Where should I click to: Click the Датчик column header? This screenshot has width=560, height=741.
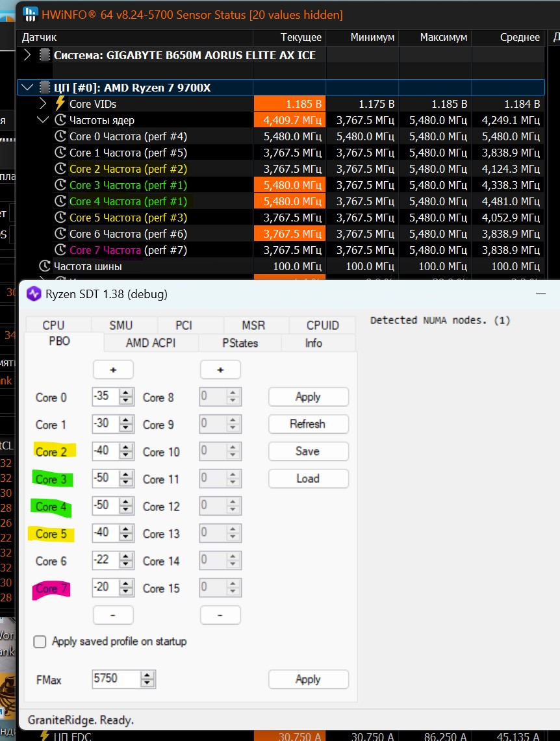134,37
